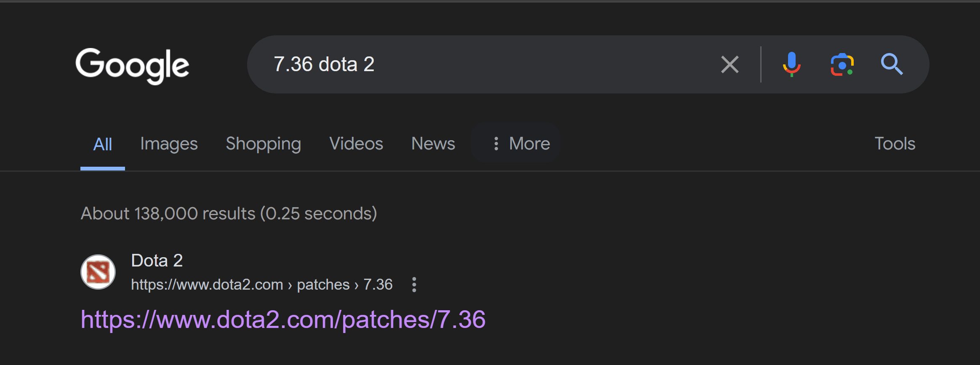Start voice search with microphone icon
Image resolution: width=980 pixels, height=365 pixels.
[x=791, y=64]
